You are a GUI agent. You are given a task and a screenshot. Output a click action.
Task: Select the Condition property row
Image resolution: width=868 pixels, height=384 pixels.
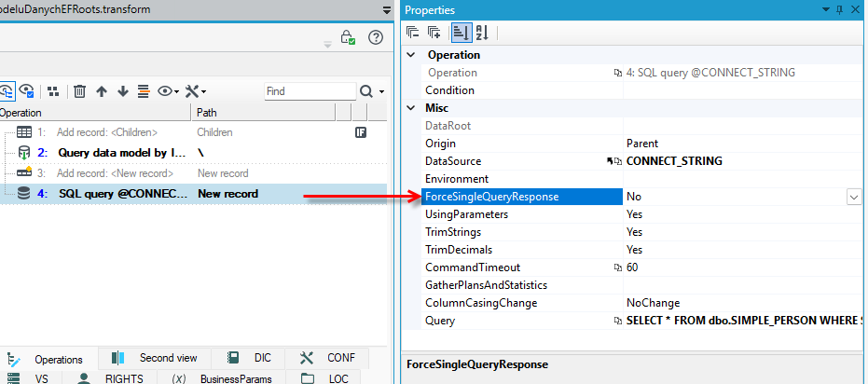click(x=642, y=90)
